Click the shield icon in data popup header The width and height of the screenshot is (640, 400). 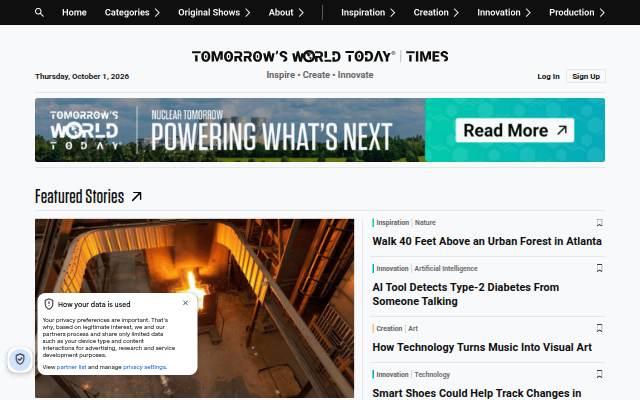(49, 304)
